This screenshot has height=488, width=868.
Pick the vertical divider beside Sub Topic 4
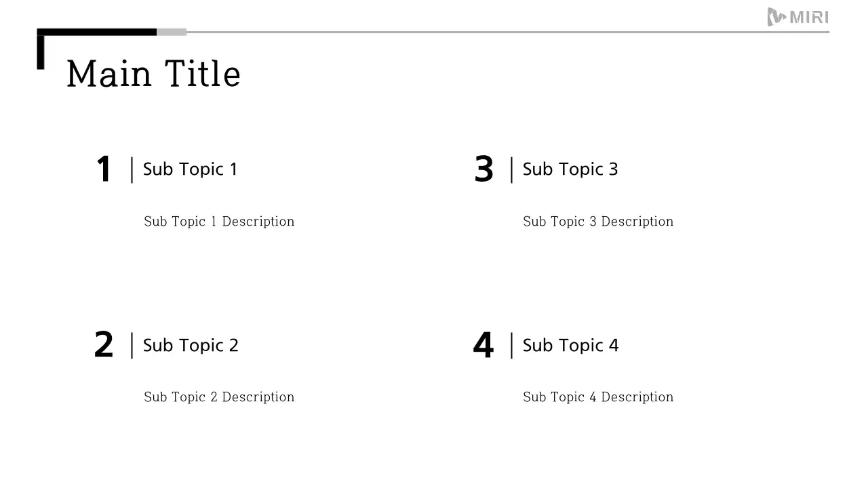pos(511,345)
